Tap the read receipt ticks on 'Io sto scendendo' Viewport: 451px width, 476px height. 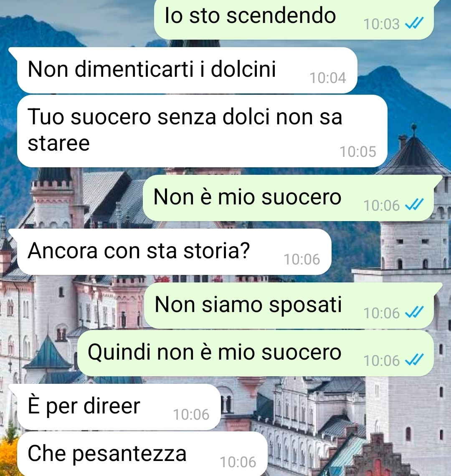[414, 23]
